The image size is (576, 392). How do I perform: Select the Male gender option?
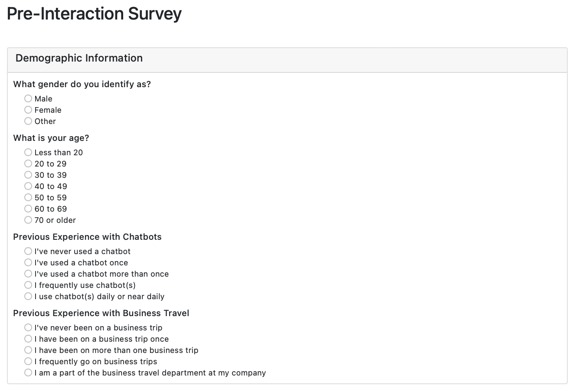(28, 98)
